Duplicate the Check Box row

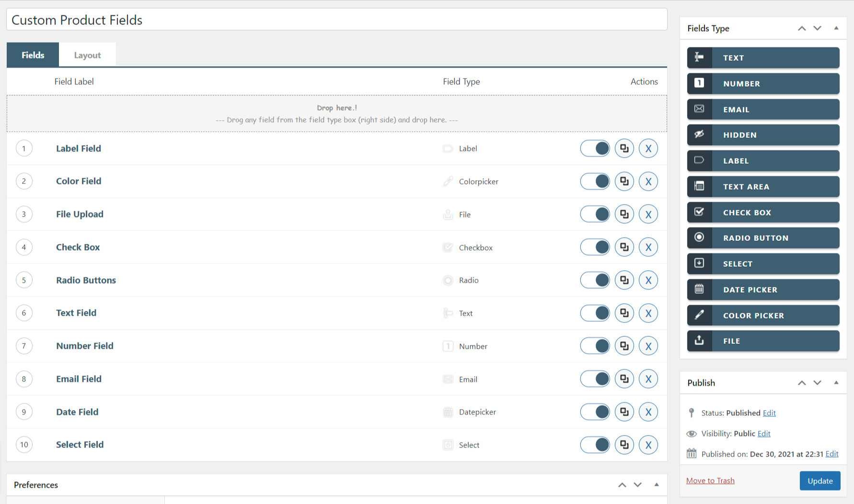624,247
